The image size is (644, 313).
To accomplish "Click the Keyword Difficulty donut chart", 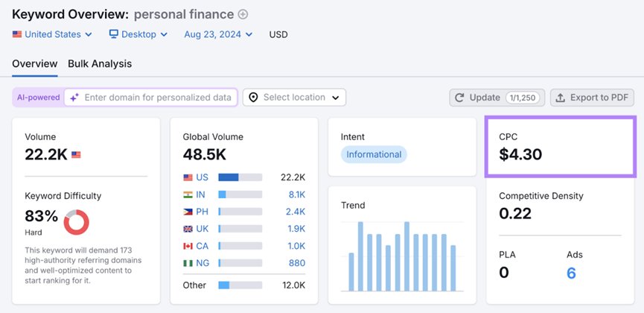I will click(76, 221).
